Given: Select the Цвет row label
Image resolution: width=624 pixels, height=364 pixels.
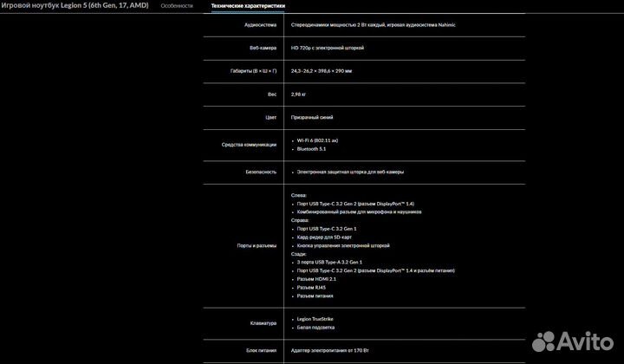Looking at the screenshot, I should [x=271, y=117].
